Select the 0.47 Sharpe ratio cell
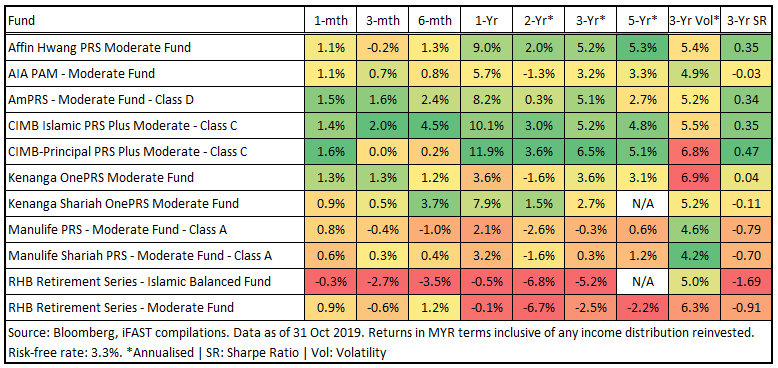Viewport: 778px width, 368px height. pyautogui.click(x=745, y=152)
